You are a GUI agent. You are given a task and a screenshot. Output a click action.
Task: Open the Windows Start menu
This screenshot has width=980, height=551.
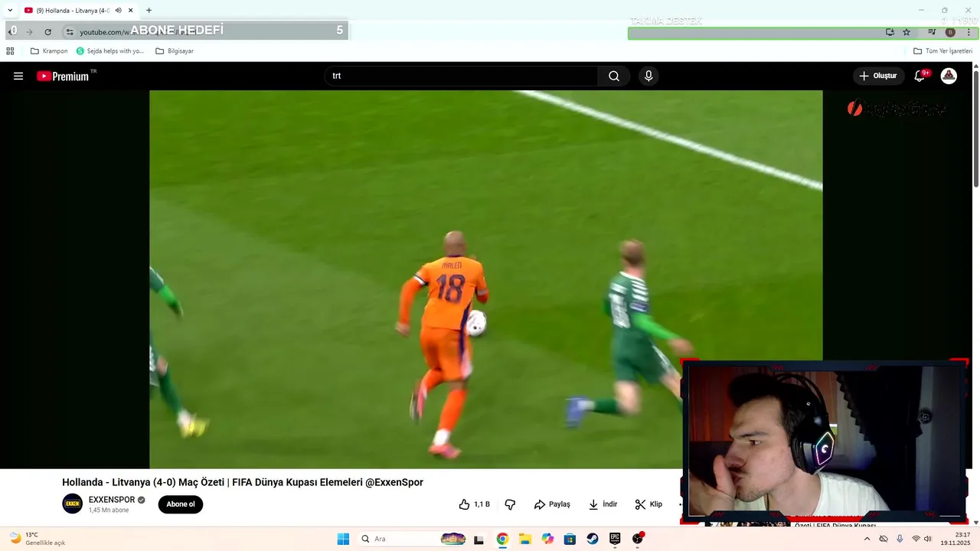[x=343, y=539]
